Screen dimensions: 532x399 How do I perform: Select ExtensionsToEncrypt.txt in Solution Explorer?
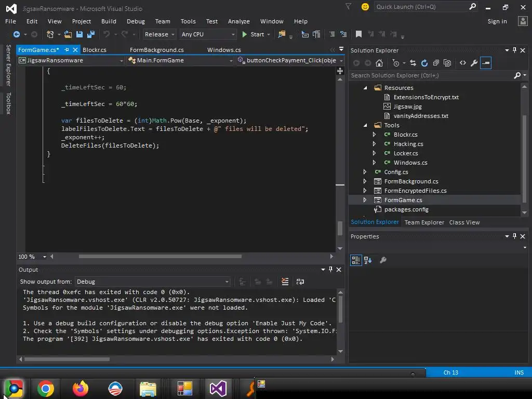coord(426,97)
